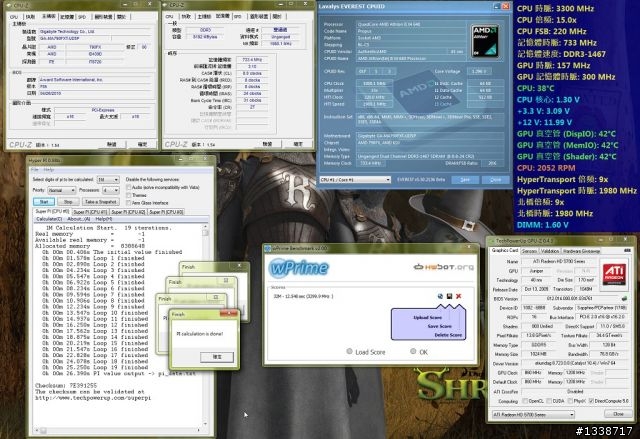Toggle the CUDA checkbox in GPU-Z
Screen dimensions: 640x439
coord(549,401)
